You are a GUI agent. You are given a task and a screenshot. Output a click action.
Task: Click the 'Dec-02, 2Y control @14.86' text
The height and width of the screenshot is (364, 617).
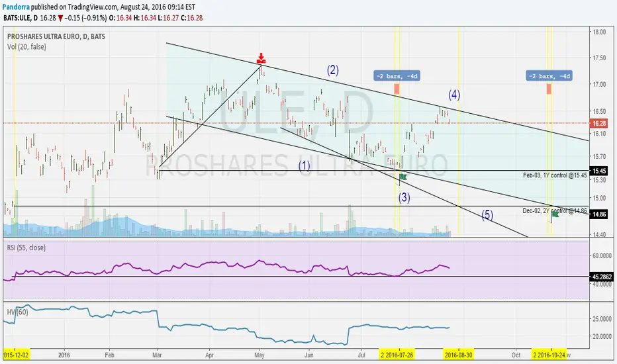point(555,211)
